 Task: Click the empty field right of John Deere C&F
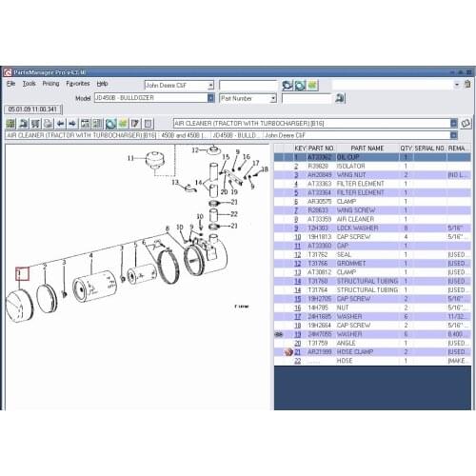248,85
